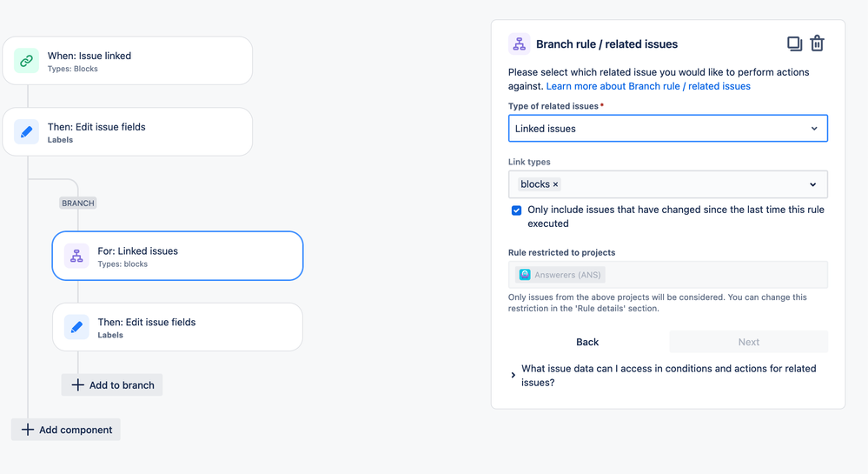Click the pencil icon on branch Edit issue fields
Image resolution: width=868 pixels, height=474 pixels.
tap(76, 326)
